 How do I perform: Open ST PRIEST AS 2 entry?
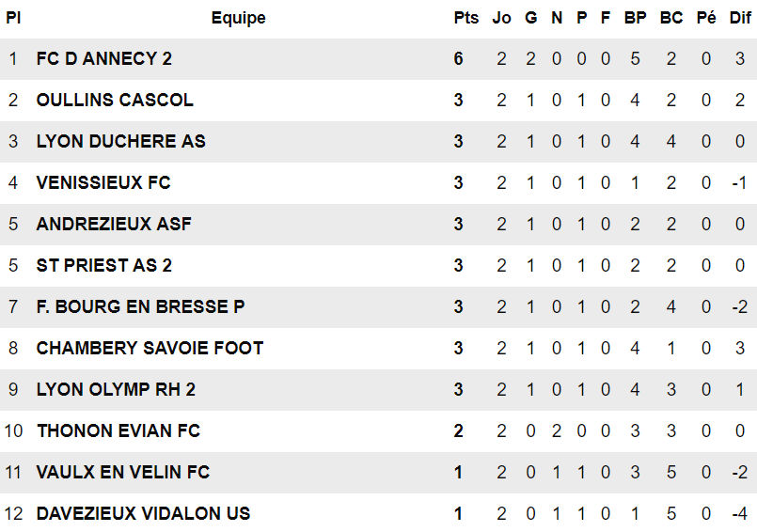click(x=103, y=265)
